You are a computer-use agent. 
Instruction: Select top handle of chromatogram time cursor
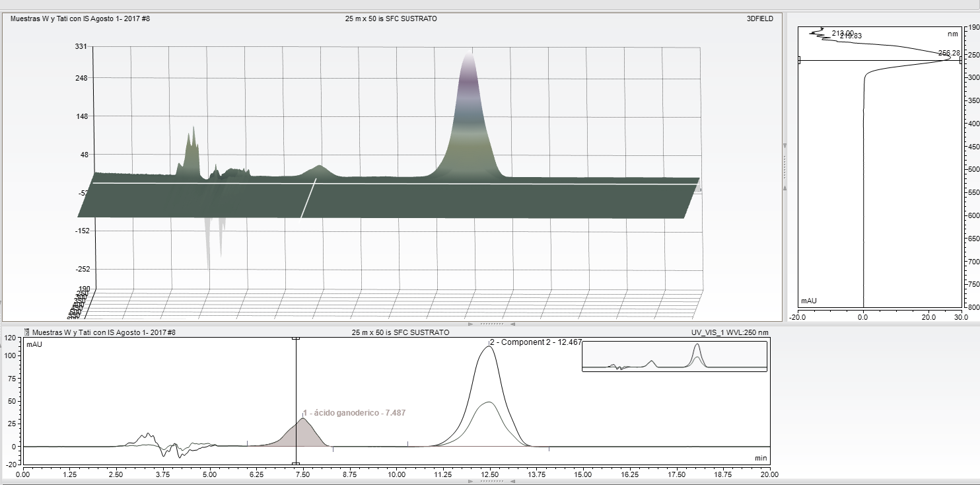pos(296,338)
